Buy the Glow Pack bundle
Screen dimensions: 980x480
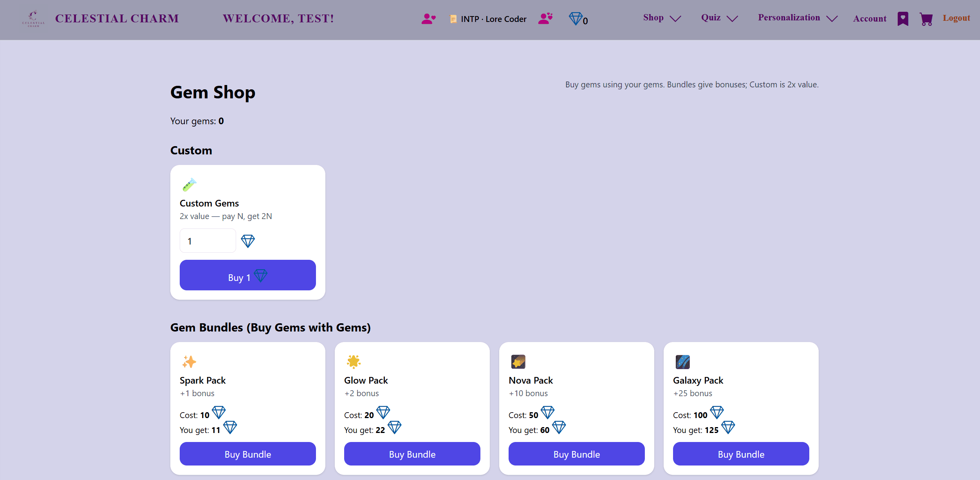pos(412,454)
